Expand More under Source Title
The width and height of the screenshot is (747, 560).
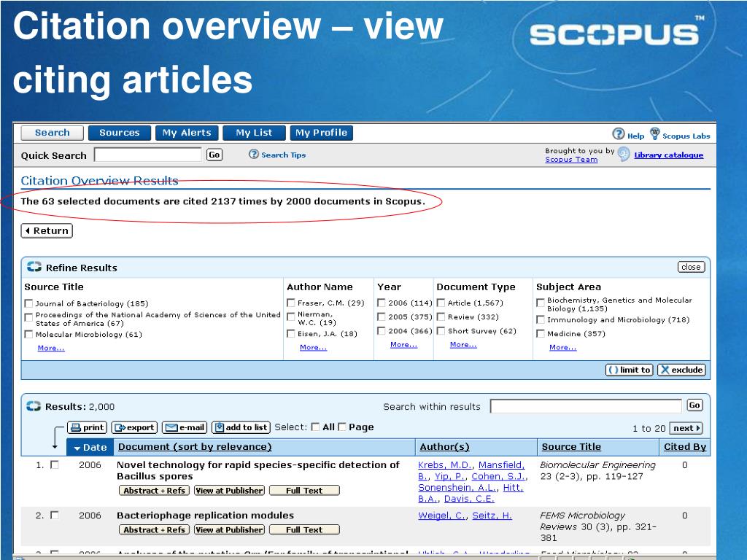click(x=51, y=348)
